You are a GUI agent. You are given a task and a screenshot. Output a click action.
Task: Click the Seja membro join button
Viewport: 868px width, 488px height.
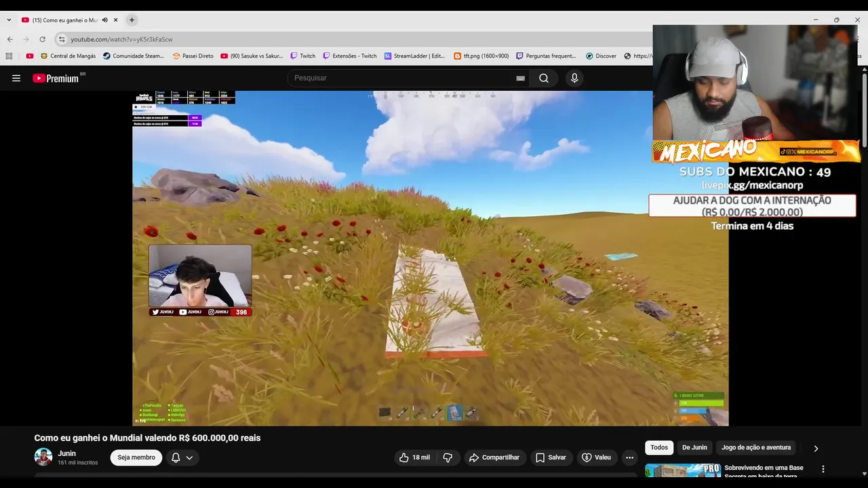click(136, 457)
